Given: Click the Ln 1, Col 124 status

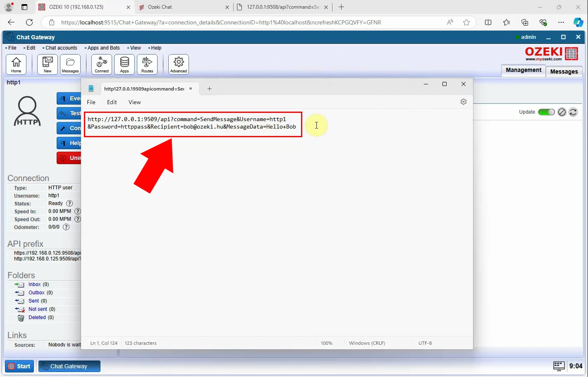Looking at the screenshot, I should click(104, 343).
